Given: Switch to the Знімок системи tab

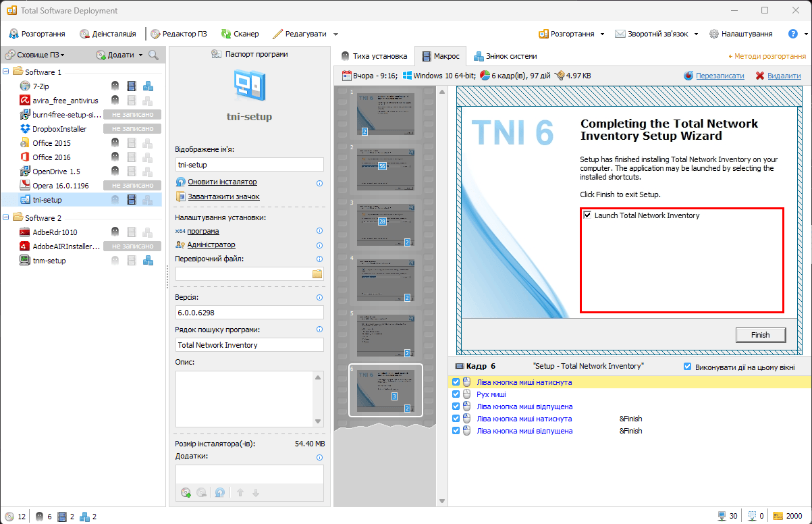Looking at the screenshot, I should [506, 56].
